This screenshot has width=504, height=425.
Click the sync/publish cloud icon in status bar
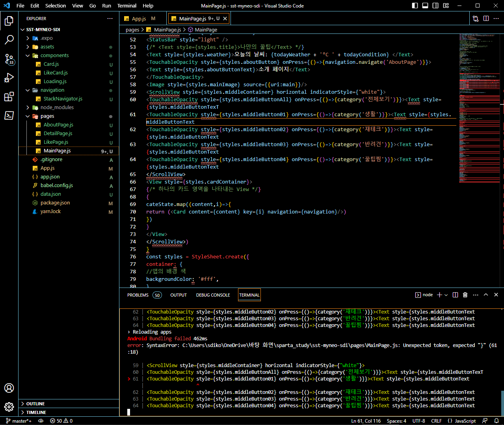click(41, 421)
